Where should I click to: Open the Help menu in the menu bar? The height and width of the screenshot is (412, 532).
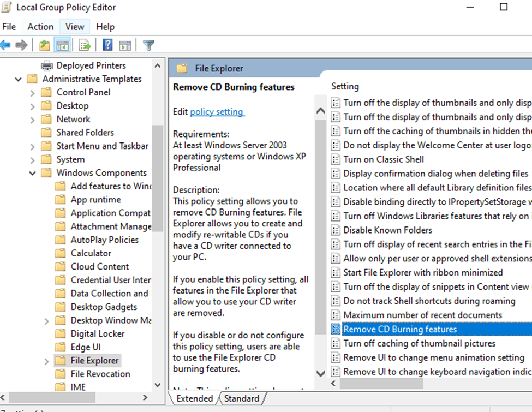point(105,27)
